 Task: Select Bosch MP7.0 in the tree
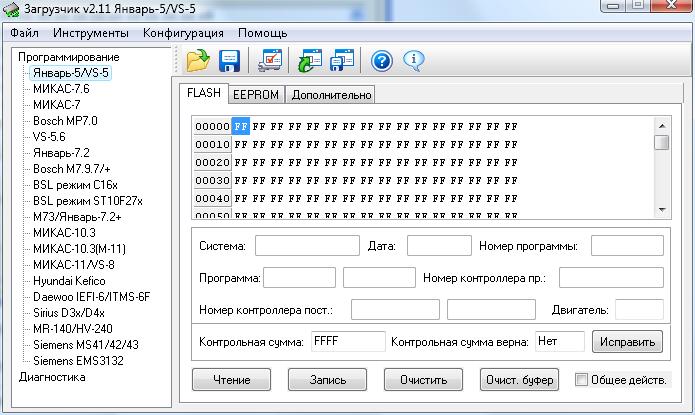pyautogui.click(x=65, y=121)
